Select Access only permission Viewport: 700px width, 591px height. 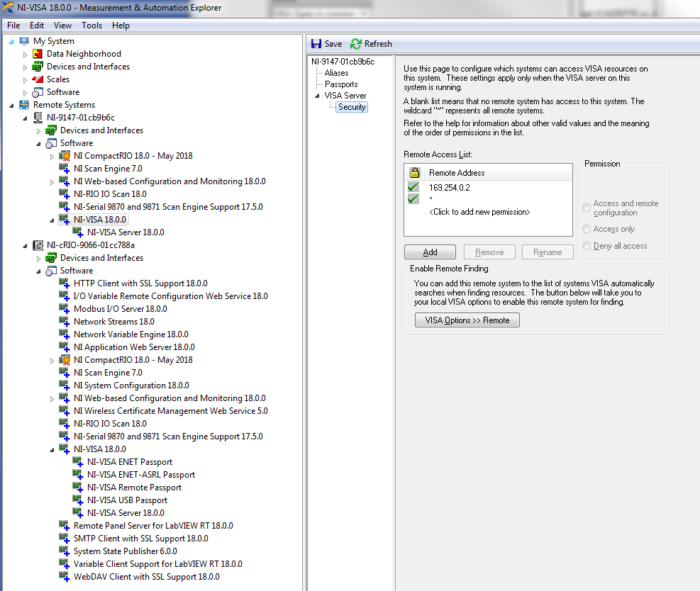click(x=587, y=229)
